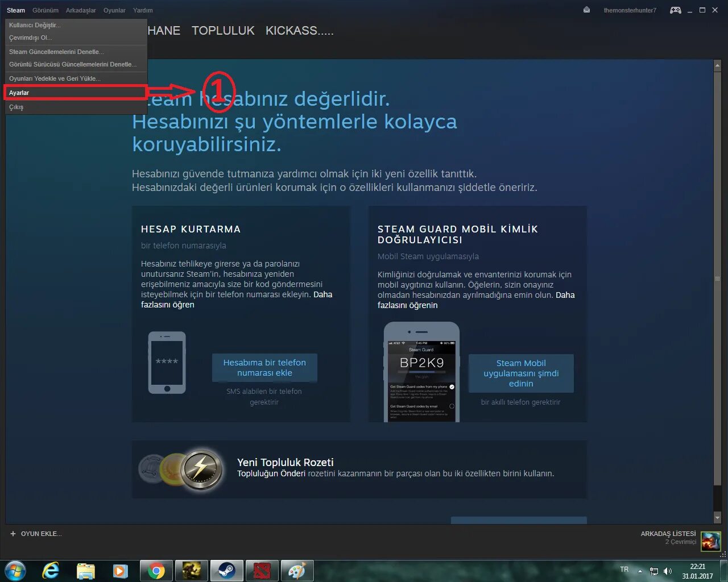
Task: Launch Big Picture mode controller icon
Action: (x=676, y=10)
